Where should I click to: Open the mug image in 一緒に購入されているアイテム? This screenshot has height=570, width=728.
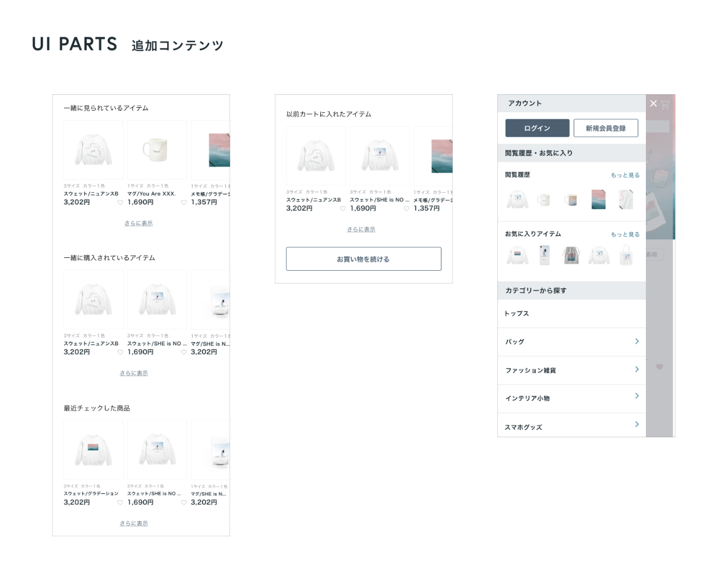tap(211, 299)
